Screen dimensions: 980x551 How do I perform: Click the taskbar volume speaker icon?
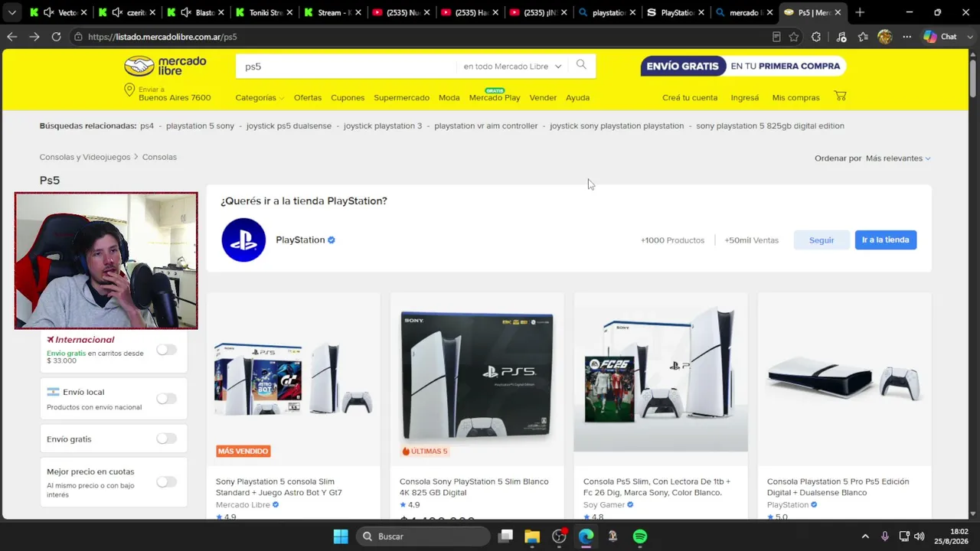pos(920,536)
